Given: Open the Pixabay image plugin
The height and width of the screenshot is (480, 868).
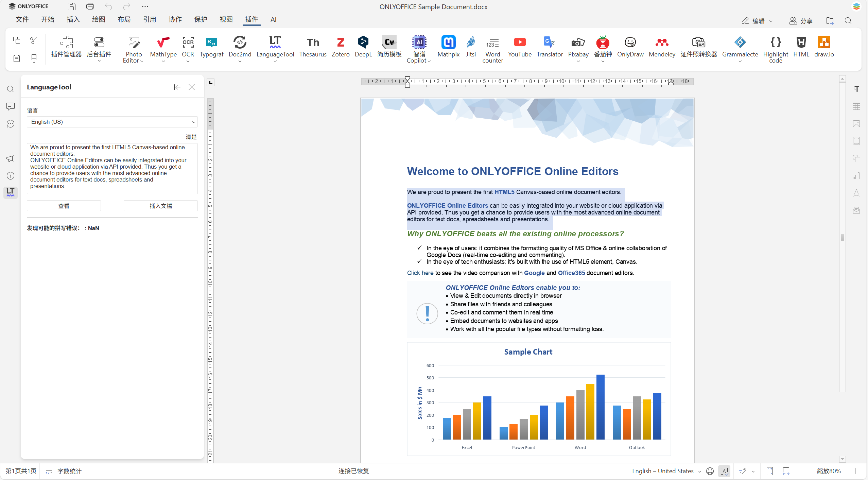Looking at the screenshot, I should (578, 47).
